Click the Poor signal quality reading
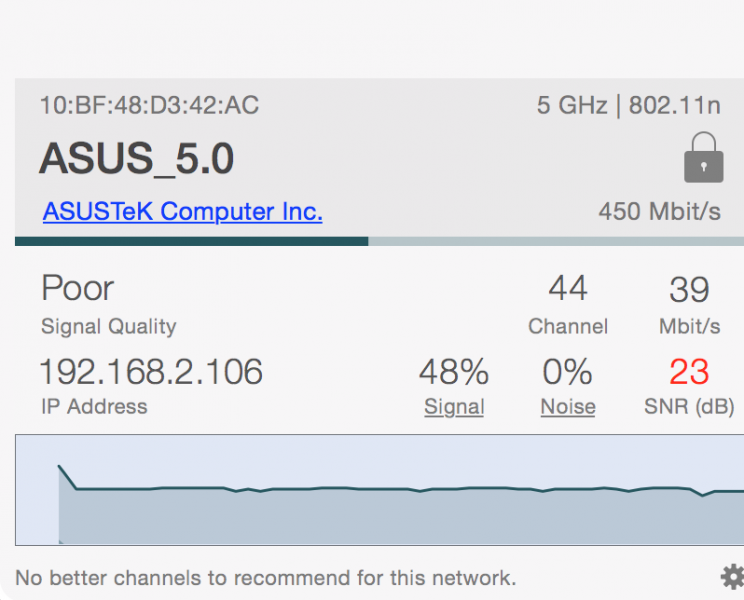 click(x=78, y=289)
